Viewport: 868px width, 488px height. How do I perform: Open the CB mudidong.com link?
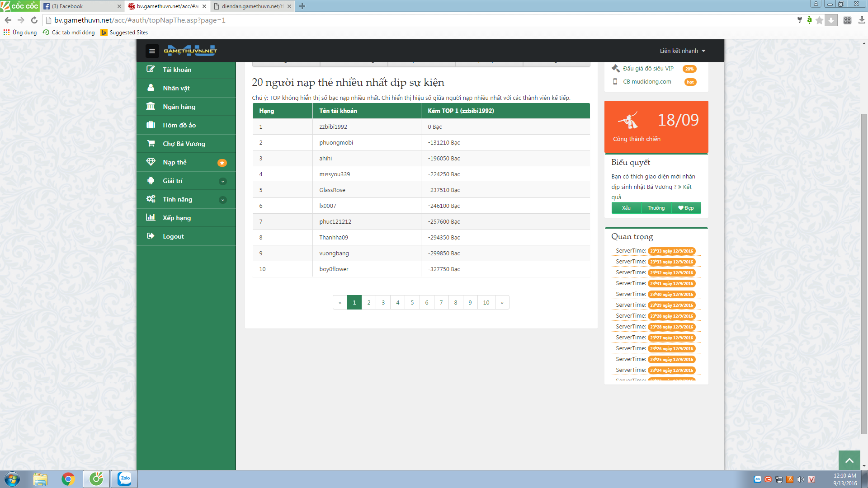(646, 82)
